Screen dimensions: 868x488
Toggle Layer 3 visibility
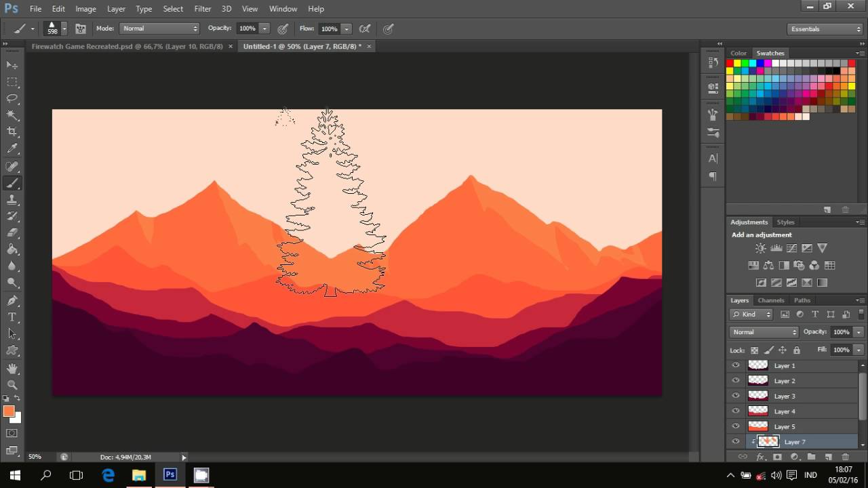tap(736, 396)
